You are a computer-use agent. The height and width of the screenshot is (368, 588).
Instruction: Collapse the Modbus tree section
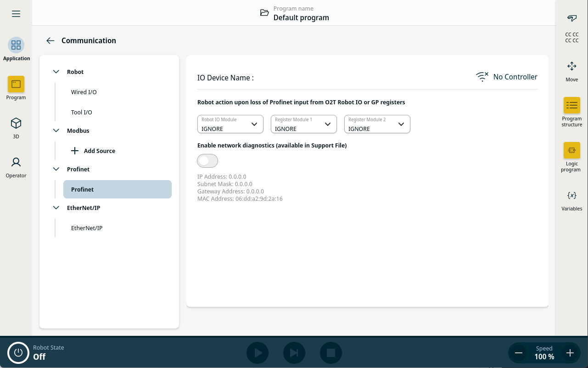click(56, 130)
